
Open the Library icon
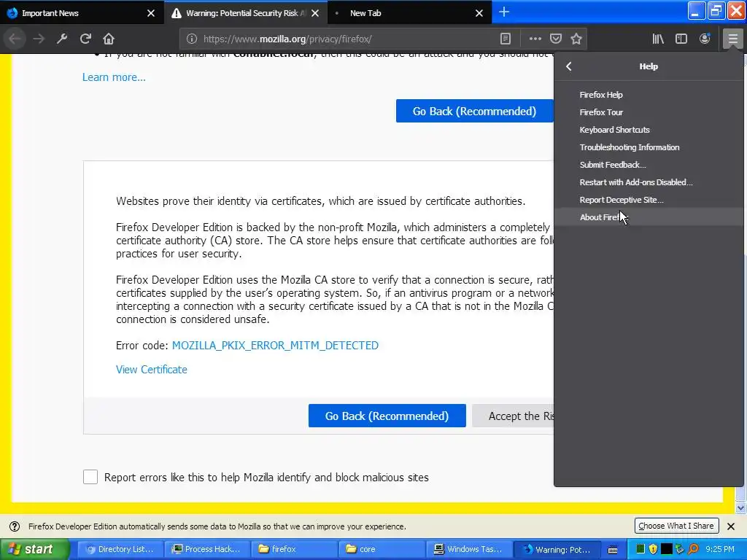coord(658,39)
